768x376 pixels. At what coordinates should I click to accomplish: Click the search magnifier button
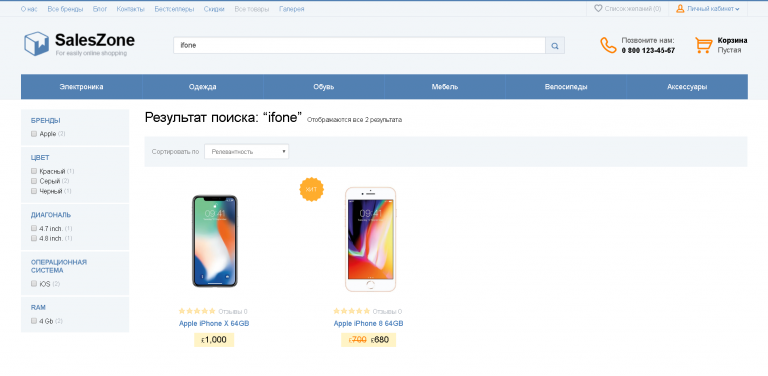555,46
